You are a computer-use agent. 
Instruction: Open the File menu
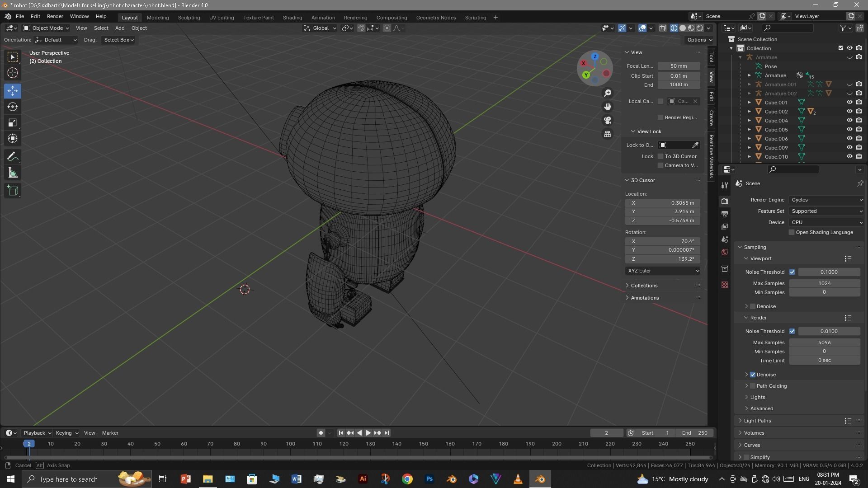coord(20,16)
